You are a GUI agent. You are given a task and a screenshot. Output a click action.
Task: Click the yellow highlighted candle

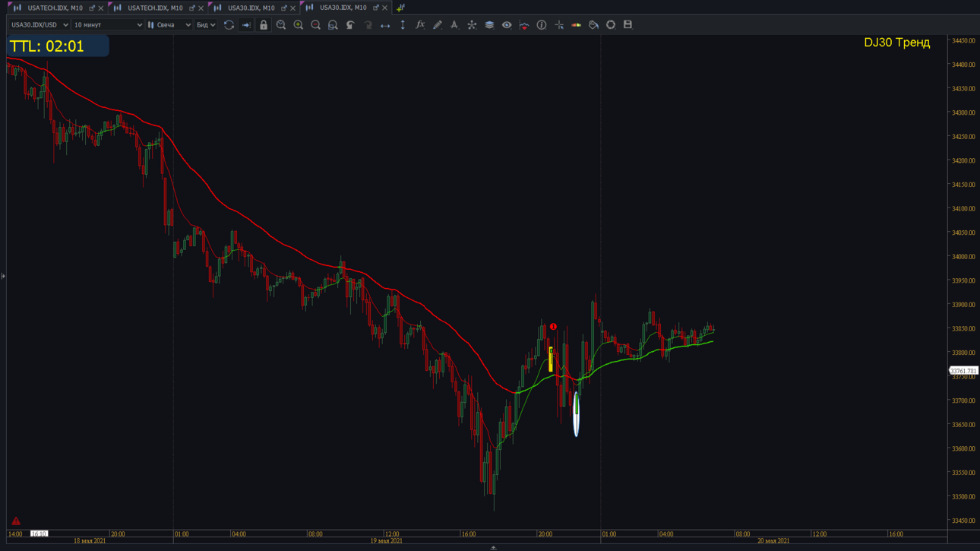coord(551,359)
